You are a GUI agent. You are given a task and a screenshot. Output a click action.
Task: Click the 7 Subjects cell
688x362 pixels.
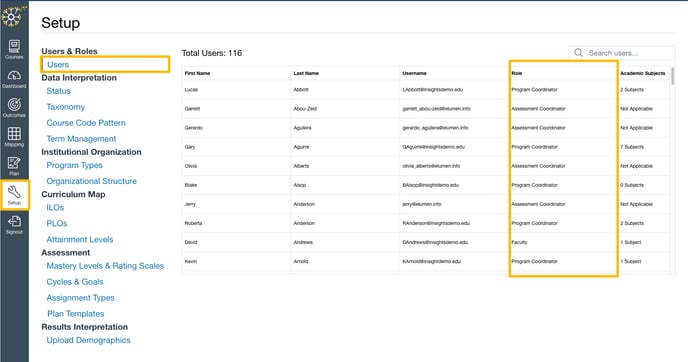pyautogui.click(x=632, y=147)
